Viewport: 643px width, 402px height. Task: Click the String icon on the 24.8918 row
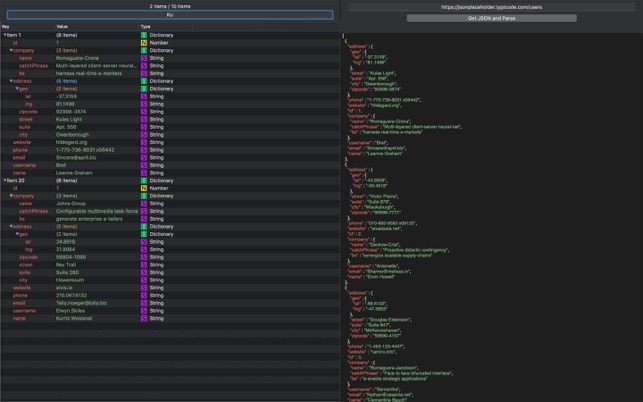[144, 242]
